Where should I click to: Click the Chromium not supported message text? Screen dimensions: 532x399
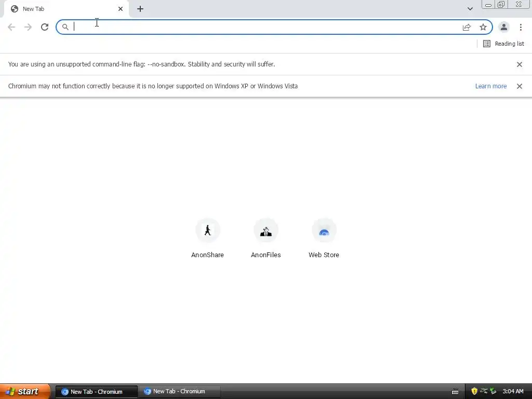[x=153, y=86]
